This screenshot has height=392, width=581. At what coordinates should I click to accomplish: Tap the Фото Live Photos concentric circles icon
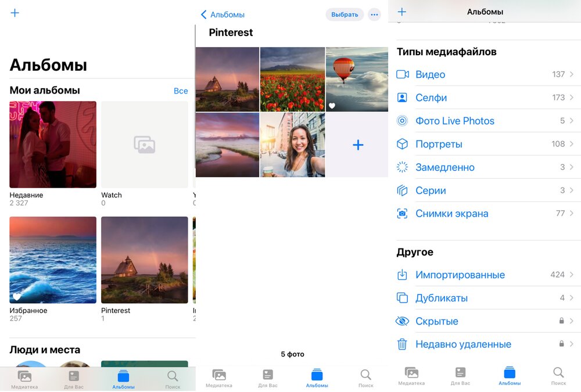coord(403,121)
